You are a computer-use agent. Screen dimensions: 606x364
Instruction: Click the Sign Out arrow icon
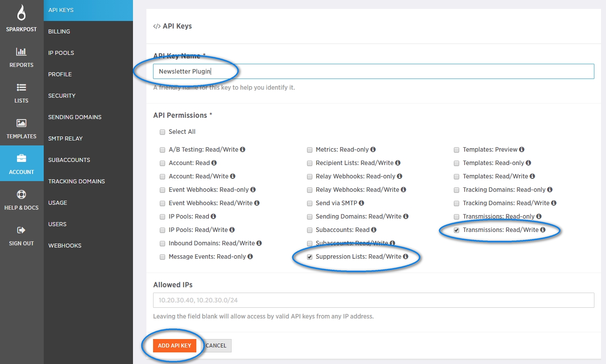click(21, 230)
